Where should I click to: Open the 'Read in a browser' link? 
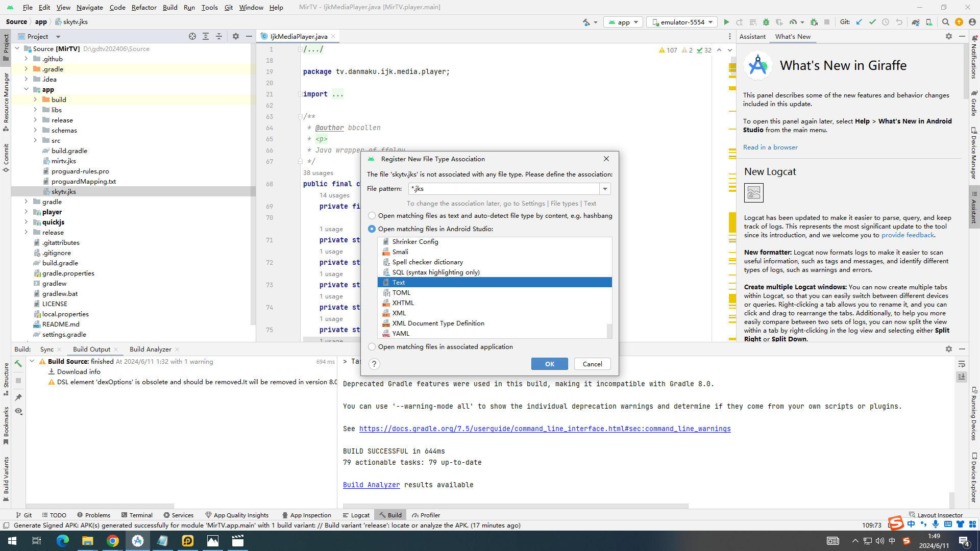pyautogui.click(x=770, y=147)
